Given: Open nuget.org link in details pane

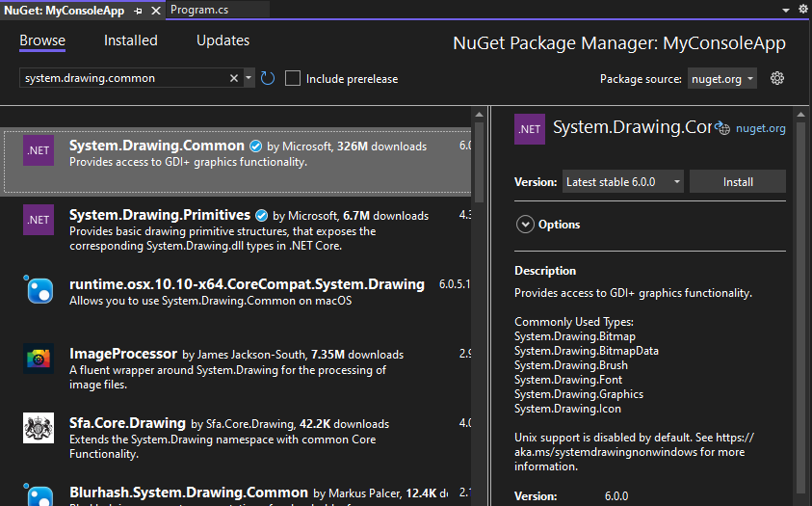Looking at the screenshot, I should [x=761, y=128].
